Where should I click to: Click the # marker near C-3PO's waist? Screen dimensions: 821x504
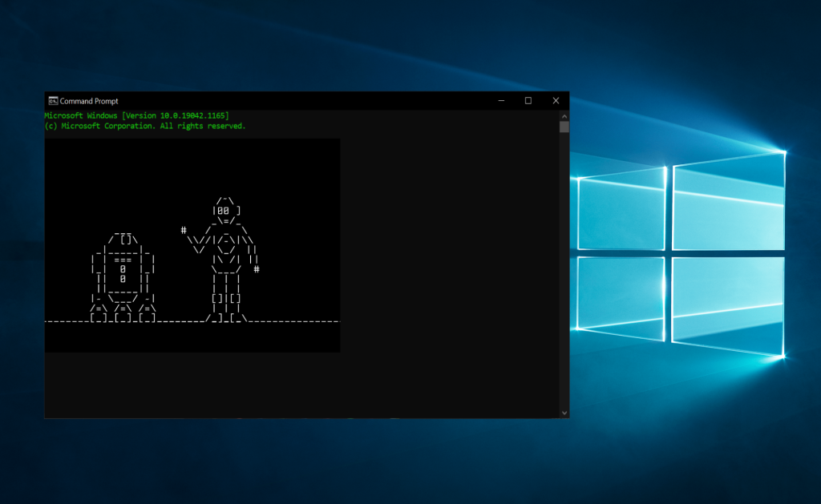tap(256, 270)
